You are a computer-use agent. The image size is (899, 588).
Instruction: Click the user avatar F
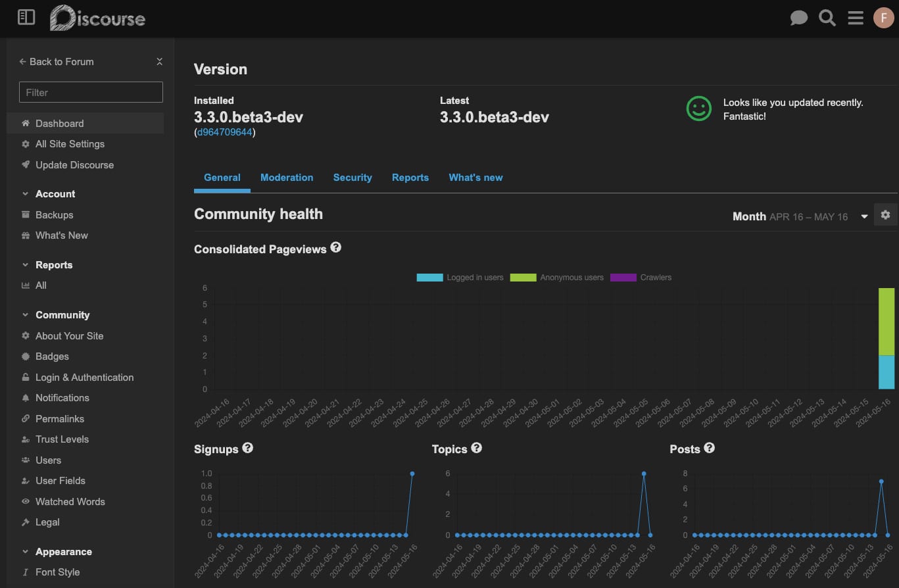click(x=883, y=18)
